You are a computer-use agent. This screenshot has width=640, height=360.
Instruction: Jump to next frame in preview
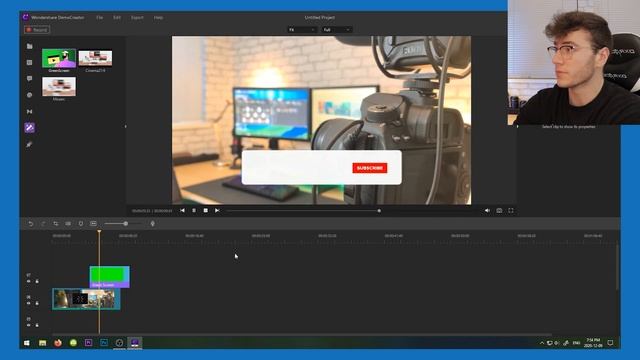(x=217, y=211)
